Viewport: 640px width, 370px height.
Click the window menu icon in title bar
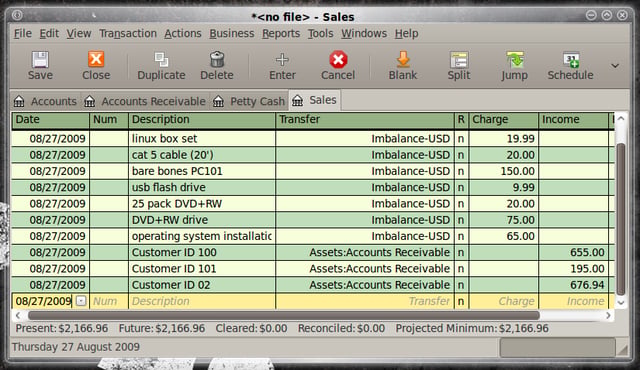17,16
